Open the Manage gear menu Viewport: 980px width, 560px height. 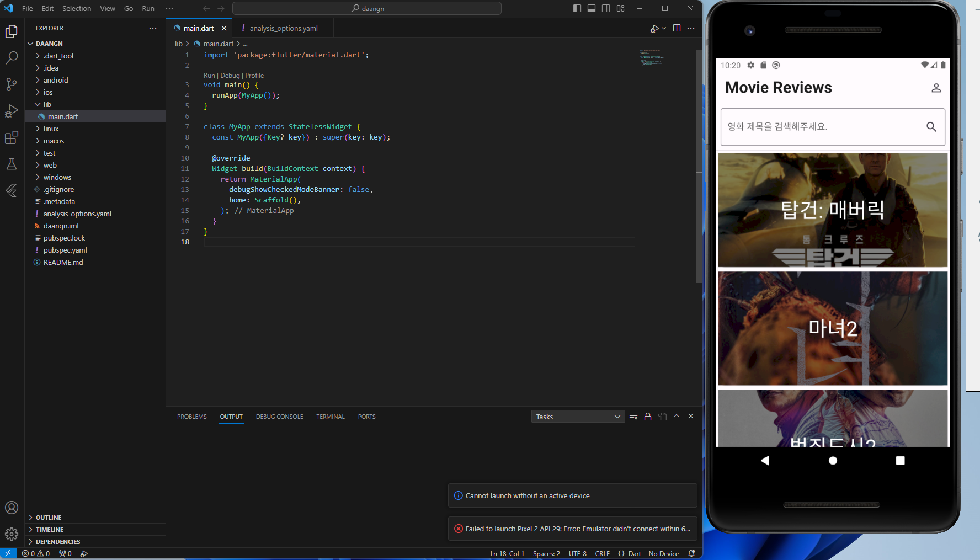click(x=12, y=534)
